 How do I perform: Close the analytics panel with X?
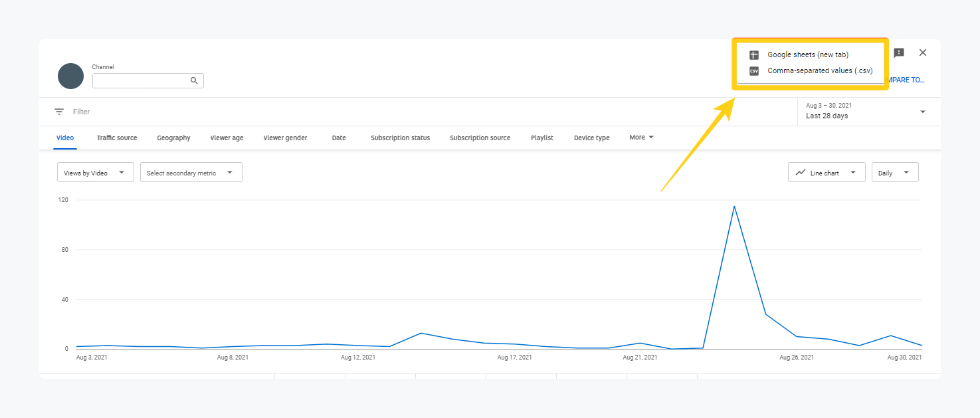tap(923, 52)
